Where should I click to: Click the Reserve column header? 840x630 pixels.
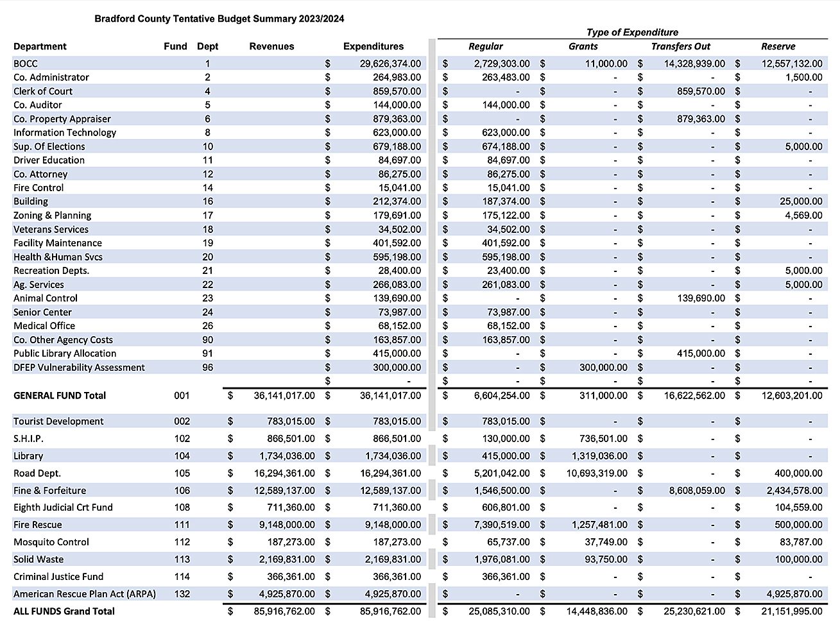click(x=778, y=46)
